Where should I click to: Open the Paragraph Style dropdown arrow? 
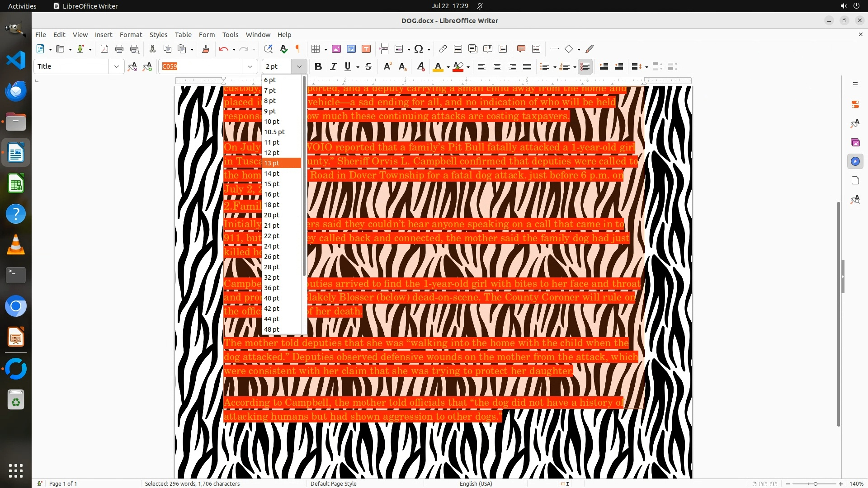[116, 66]
